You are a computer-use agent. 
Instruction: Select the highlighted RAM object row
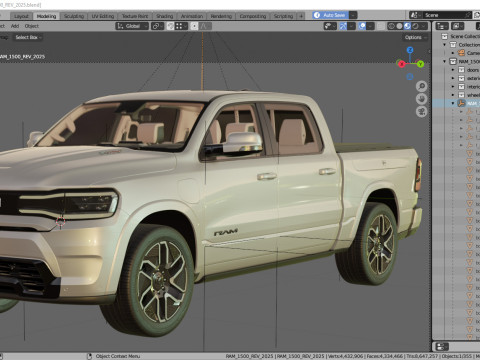coord(456,103)
